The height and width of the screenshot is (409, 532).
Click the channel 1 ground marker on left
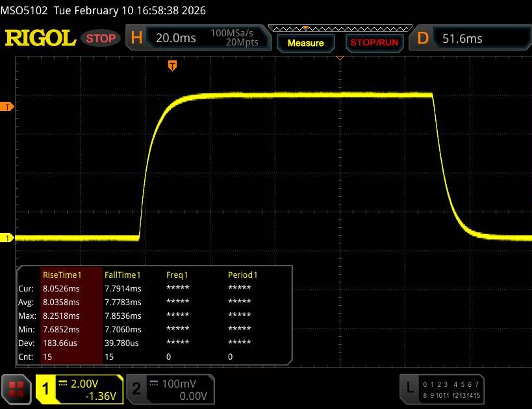click(x=8, y=238)
